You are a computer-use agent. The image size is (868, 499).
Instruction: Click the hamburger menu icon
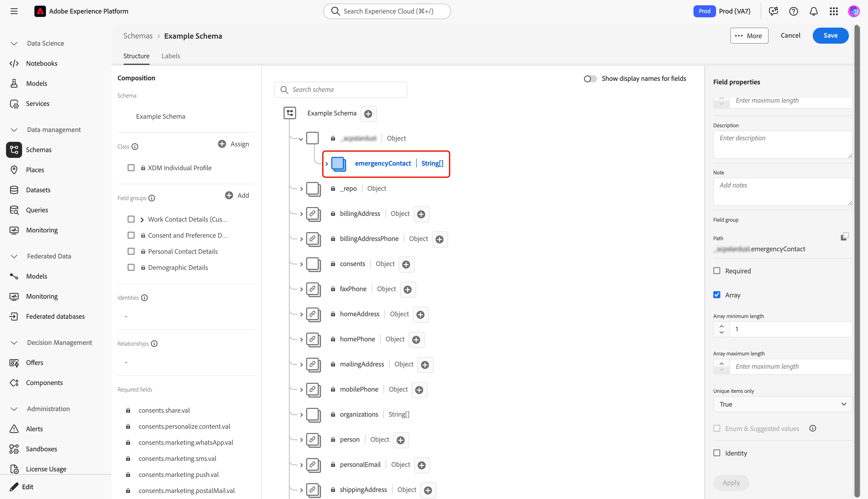[14, 11]
